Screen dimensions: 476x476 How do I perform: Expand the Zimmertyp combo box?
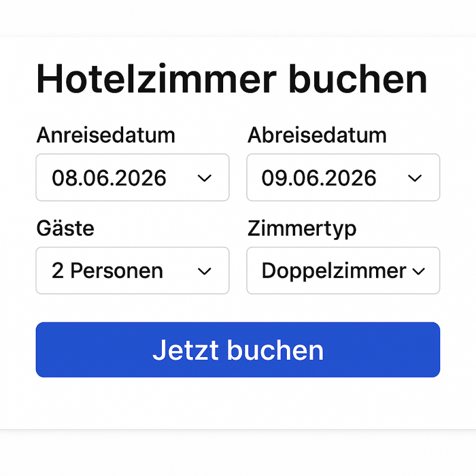[343, 271]
